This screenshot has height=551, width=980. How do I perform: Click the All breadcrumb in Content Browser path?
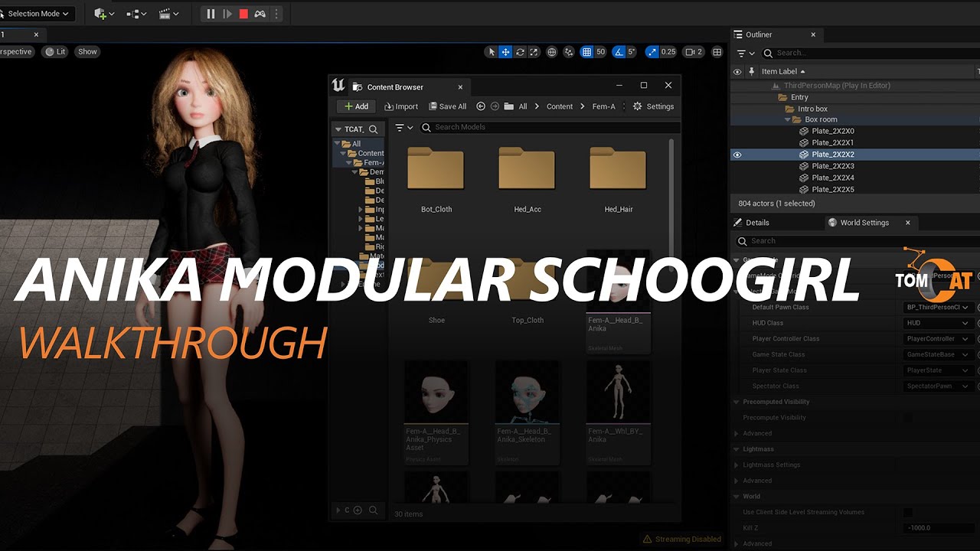523,106
